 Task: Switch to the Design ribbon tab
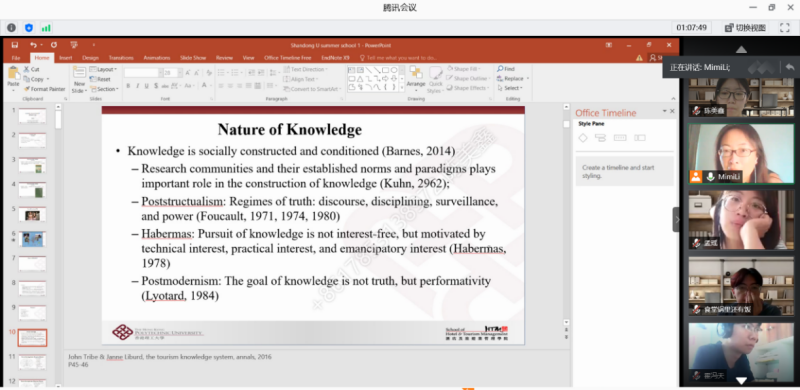coord(90,58)
